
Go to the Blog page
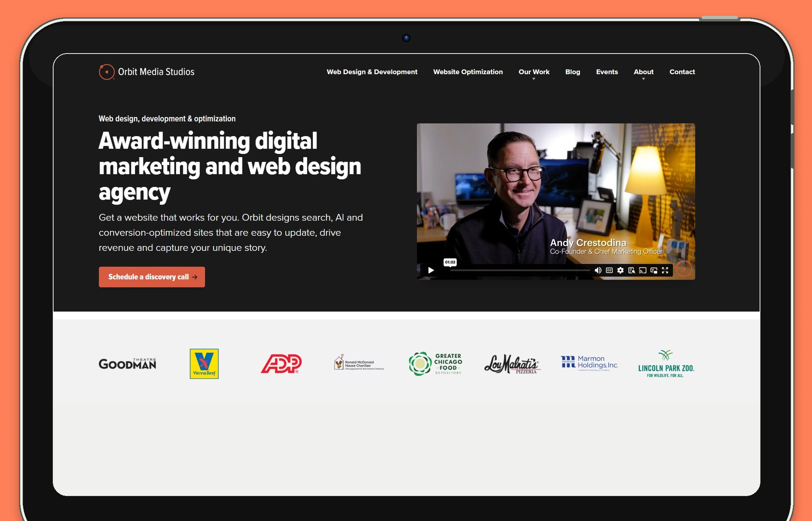tap(573, 72)
